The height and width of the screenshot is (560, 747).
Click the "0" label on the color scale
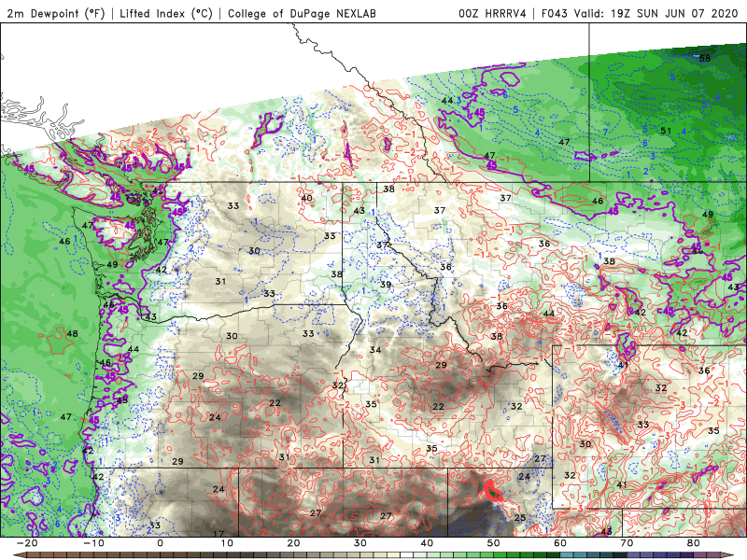coord(160,543)
